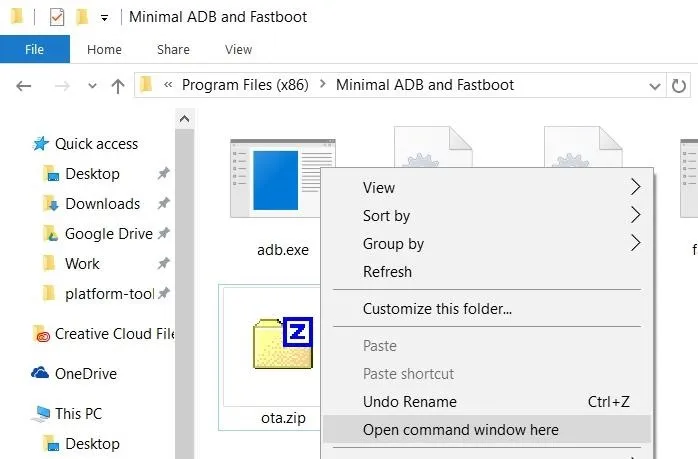Switch to the View ribbon tab
The height and width of the screenshot is (459, 698).
(x=238, y=49)
